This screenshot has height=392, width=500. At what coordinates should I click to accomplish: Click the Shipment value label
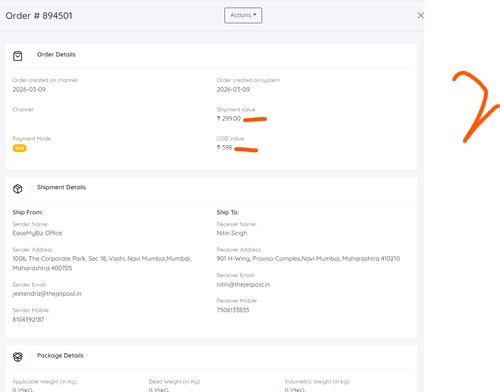tap(236, 109)
